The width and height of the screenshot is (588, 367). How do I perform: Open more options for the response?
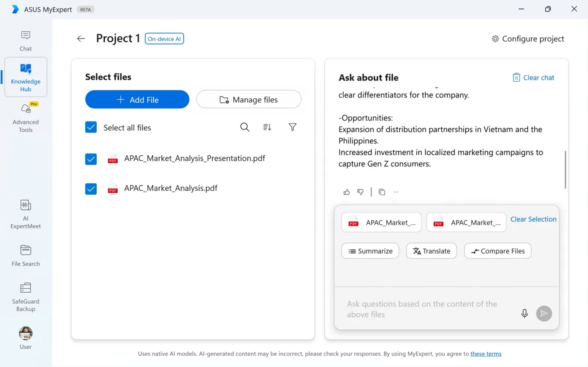(x=396, y=192)
